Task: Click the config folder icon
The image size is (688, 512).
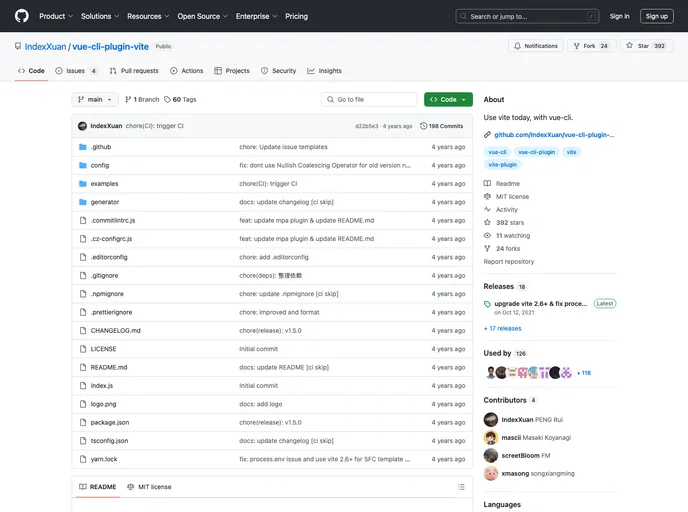Action: point(82,165)
